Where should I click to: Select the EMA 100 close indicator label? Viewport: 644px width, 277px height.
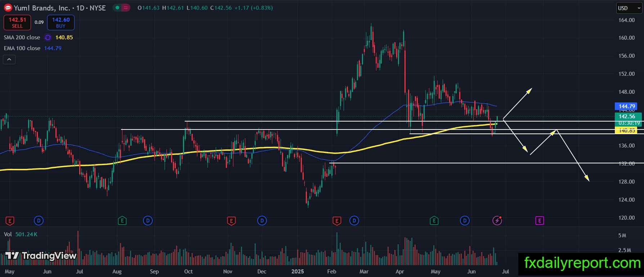click(22, 48)
